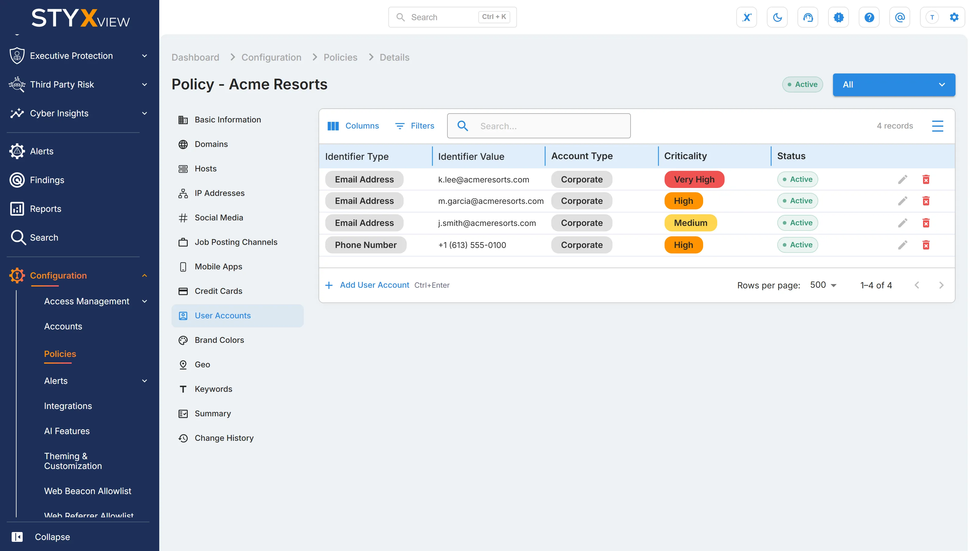Focus the table Search field

[x=539, y=126]
